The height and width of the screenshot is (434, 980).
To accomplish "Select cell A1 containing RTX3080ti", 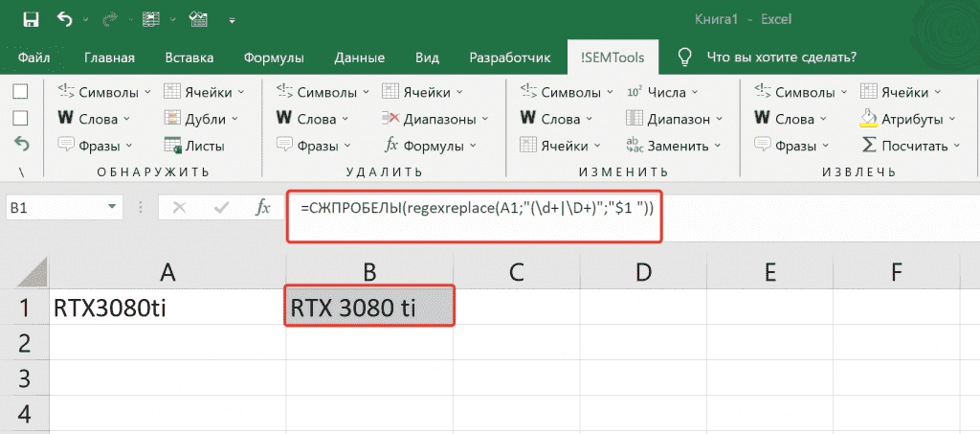I will [167, 308].
